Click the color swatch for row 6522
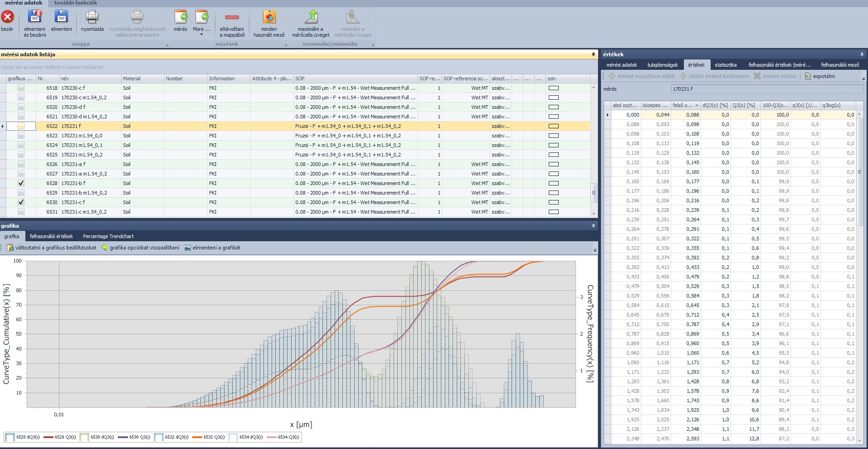 point(553,126)
